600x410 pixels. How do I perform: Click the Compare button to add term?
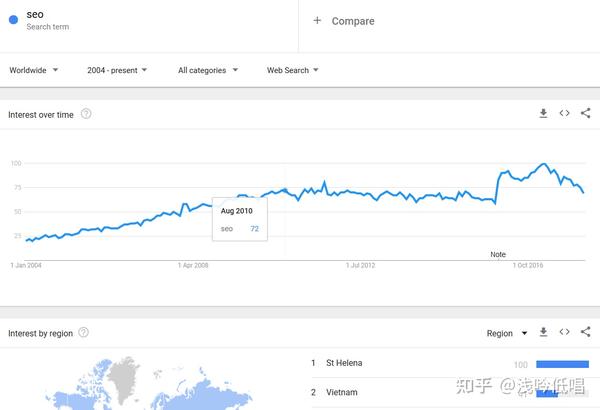344,21
